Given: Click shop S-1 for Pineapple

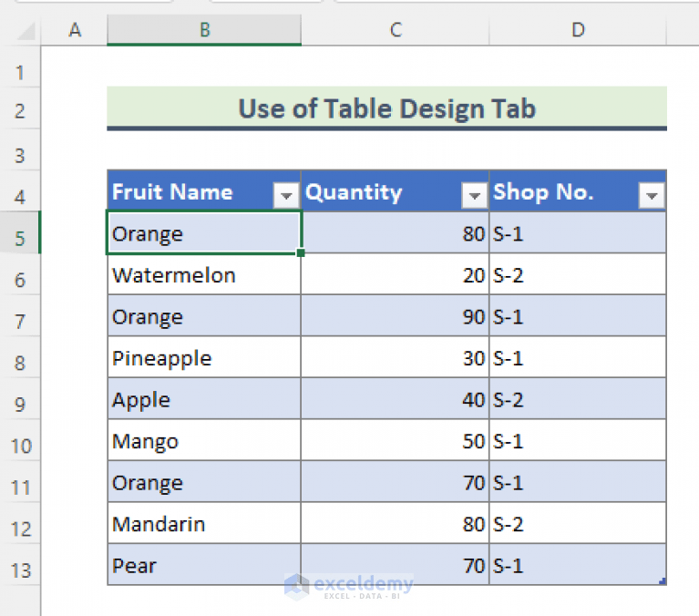Looking at the screenshot, I should coord(578,357).
